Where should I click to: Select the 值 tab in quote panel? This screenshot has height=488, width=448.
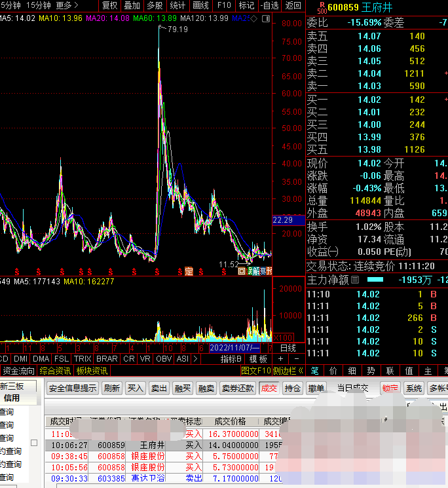409,371
